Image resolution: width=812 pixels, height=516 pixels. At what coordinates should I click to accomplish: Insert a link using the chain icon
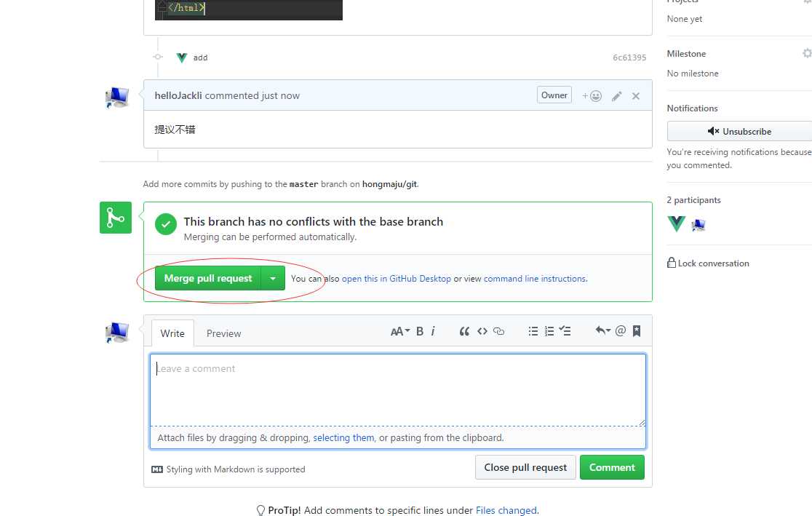[498, 331]
